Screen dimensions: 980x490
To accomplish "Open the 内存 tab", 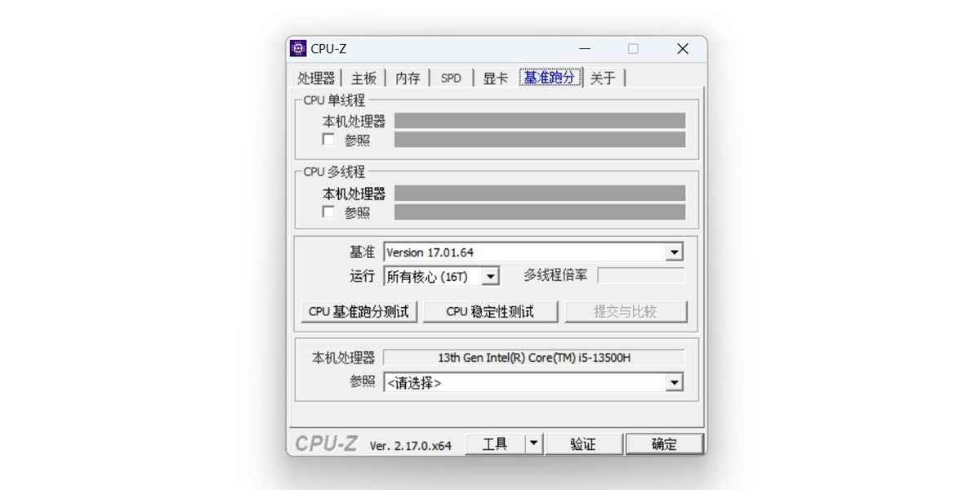I will point(407,78).
